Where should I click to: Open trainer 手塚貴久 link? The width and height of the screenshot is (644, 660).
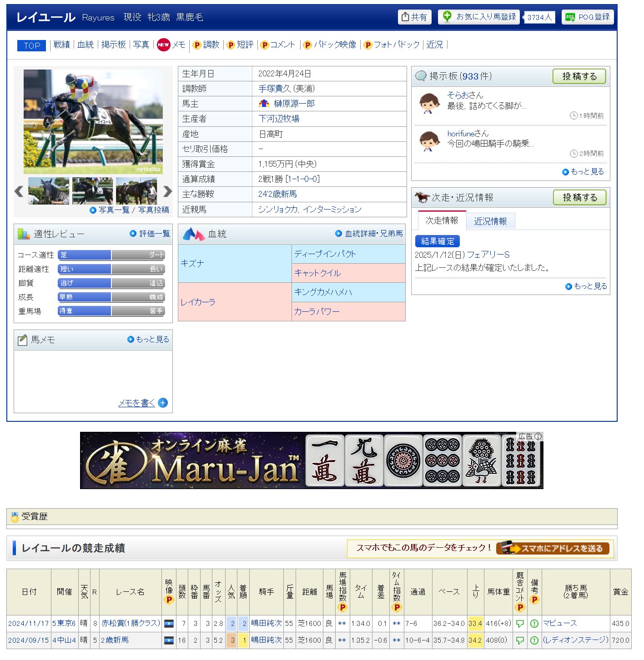(x=287, y=89)
